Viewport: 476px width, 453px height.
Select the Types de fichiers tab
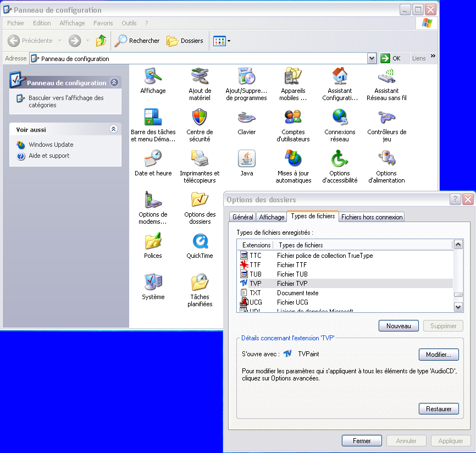tap(313, 216)
